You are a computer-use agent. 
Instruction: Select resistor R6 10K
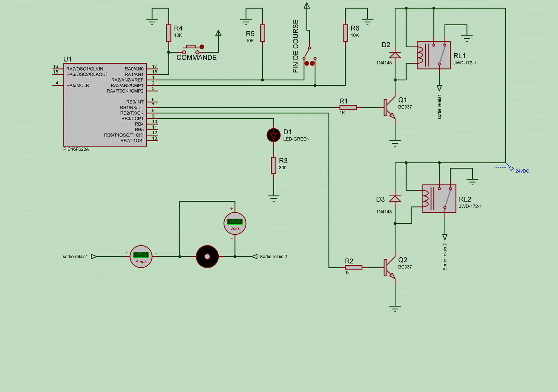(345, 33)
